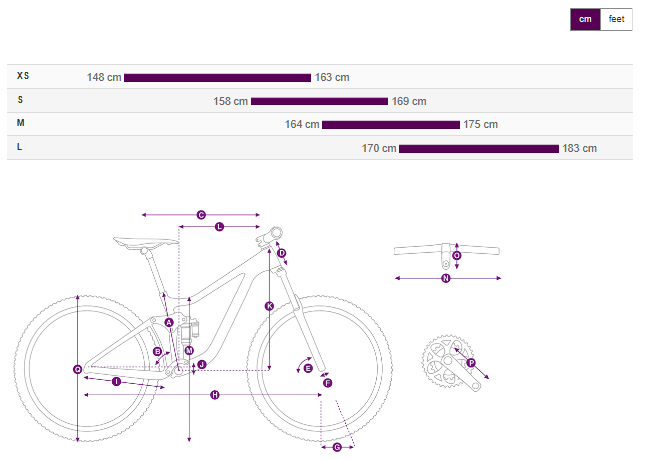Click marker A on the seat tube
Viewport: 648px width, 460px height.
(169, 322)
